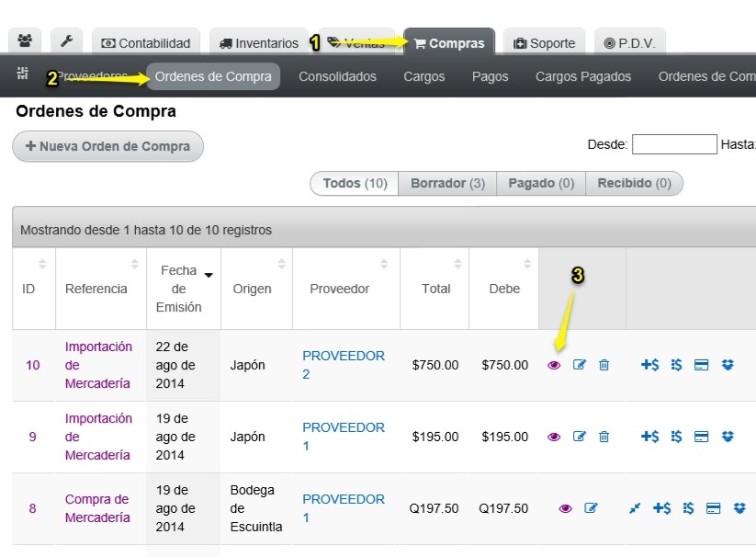Viewport: 756px width, 557px height.
Task: Sort the table by the Total column
Action: pyautogui.click(x=434, y=289)
